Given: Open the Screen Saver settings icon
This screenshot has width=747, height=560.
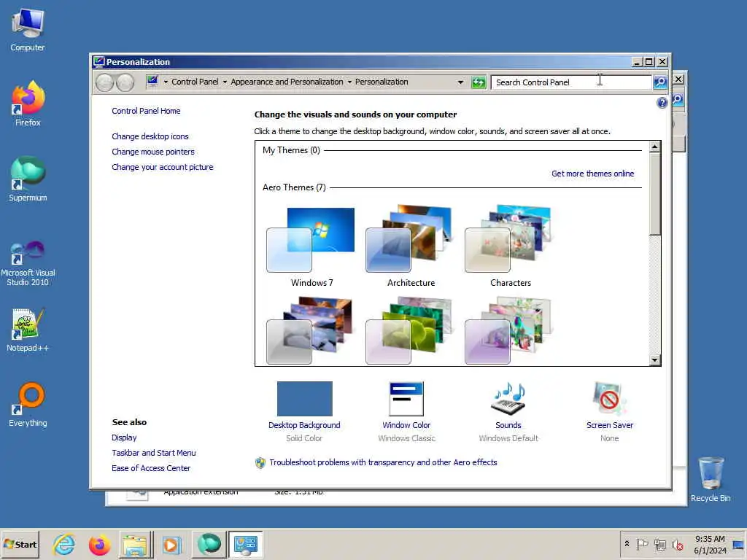Looking at the screenshot, I should click(x=610, y=399).
